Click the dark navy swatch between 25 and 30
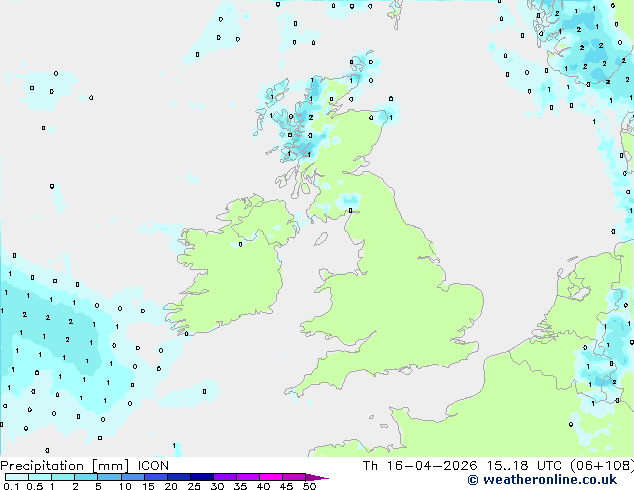The image size is (634, 490). (x=202, y=477)
